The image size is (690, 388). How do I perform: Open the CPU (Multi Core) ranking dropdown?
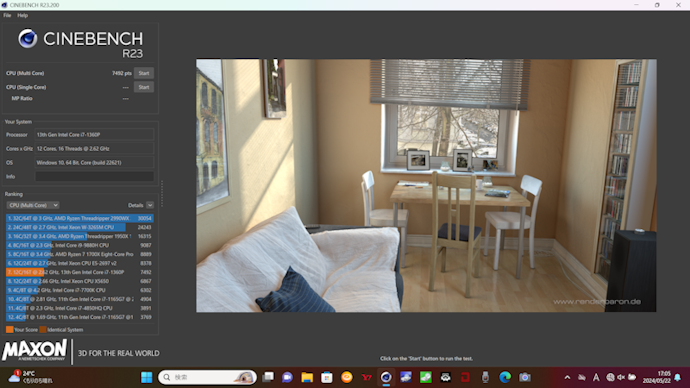pyautogui.click(x=33, y=205)
